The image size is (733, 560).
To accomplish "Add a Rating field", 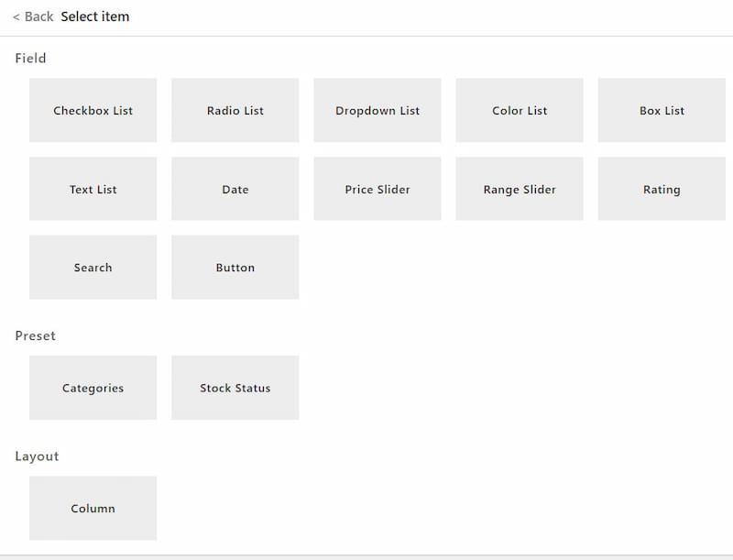I will click(662, 189).
